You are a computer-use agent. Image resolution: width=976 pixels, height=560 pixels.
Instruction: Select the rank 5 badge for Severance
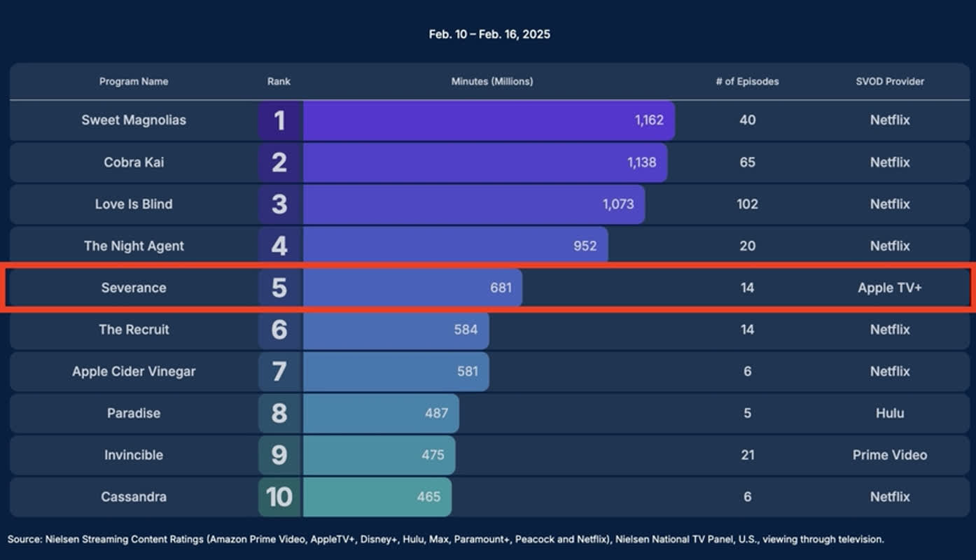click(279, 288)
